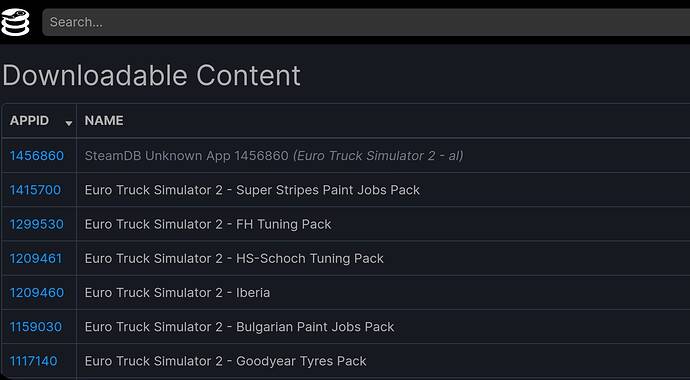Select the Goodyear Tyres Pack row
690x380 pixels.
(x=345, y=361)
